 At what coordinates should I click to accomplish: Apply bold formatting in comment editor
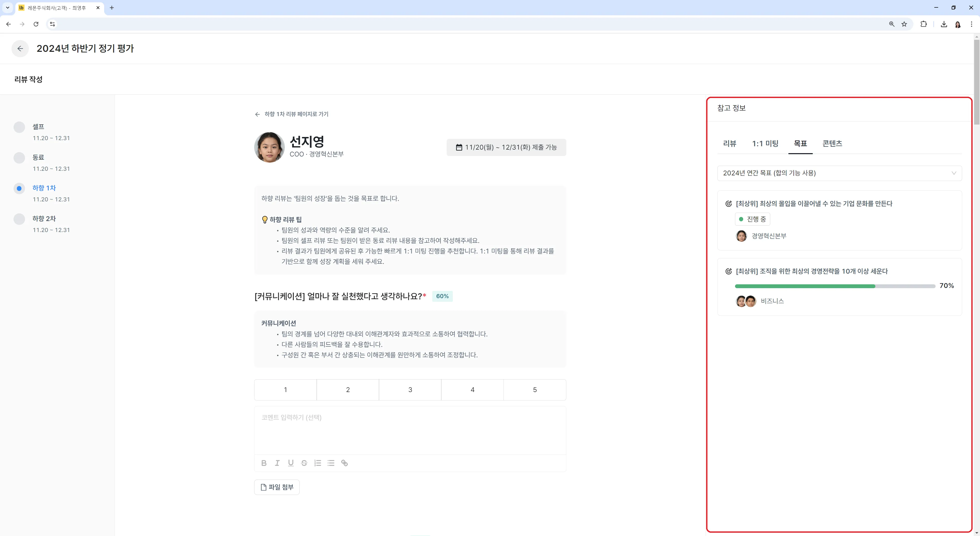pyautogui.click(x=264, y=463)
